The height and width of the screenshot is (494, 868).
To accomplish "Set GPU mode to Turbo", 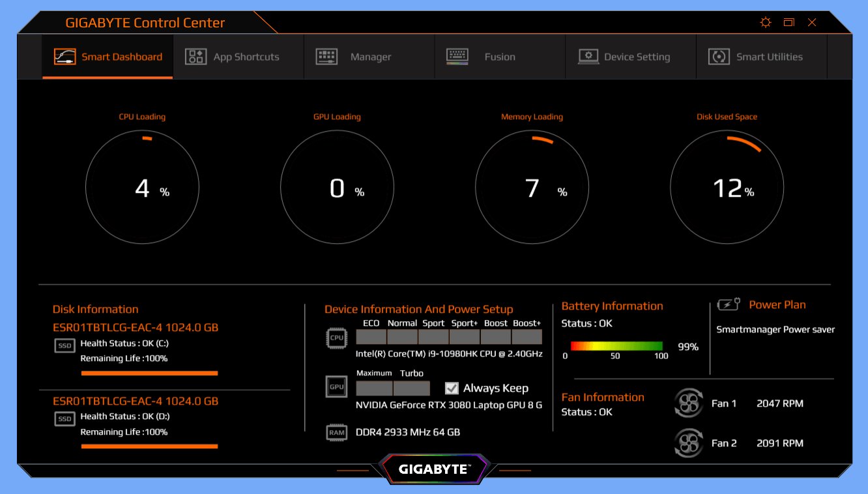I will [x=412, y=388].
